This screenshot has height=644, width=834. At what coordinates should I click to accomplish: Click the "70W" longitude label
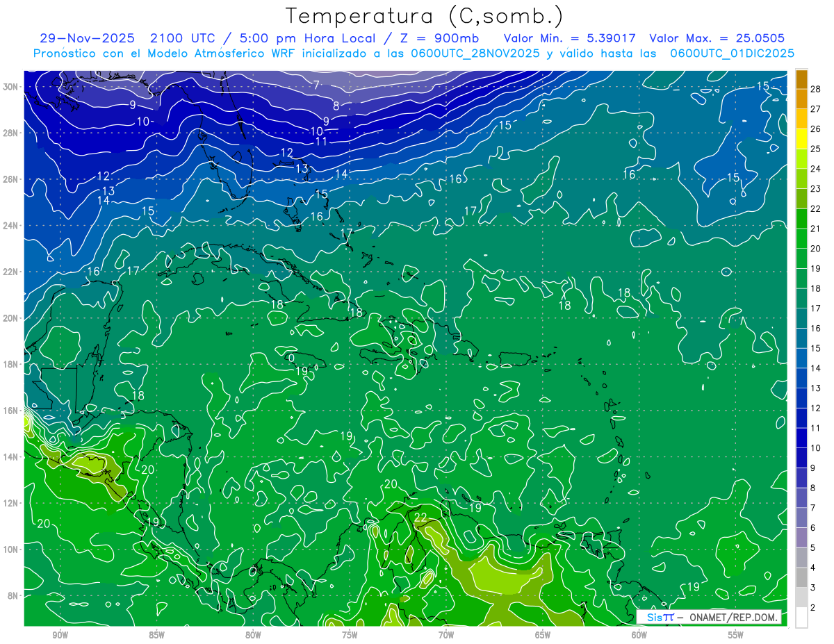(x=446, y=635)
